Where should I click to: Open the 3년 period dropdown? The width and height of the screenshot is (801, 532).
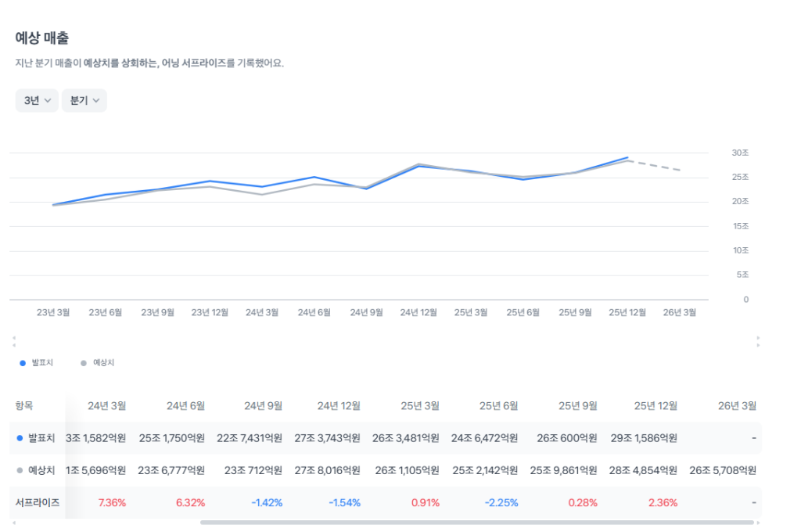pyautogui.click(x=36, y=100)
